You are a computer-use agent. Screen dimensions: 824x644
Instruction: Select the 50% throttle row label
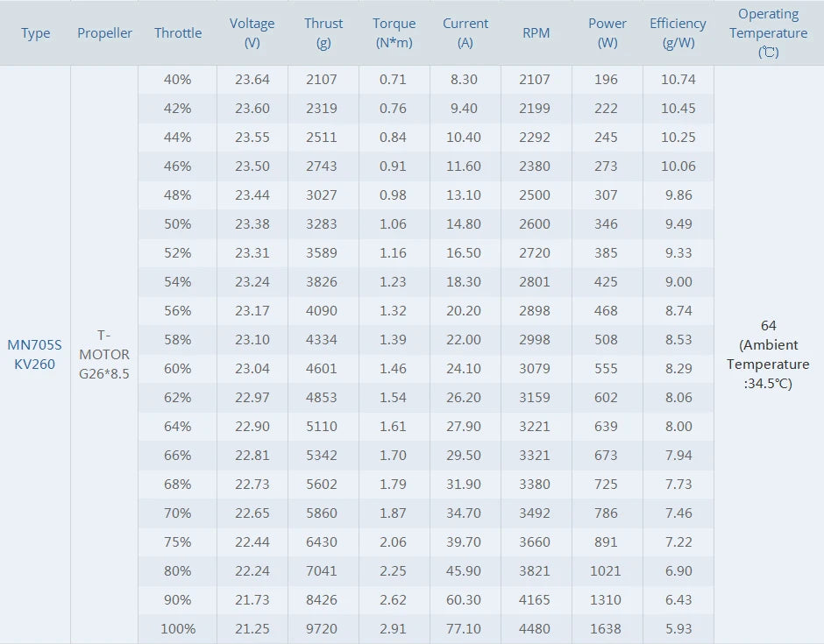[x=178, y=223]
